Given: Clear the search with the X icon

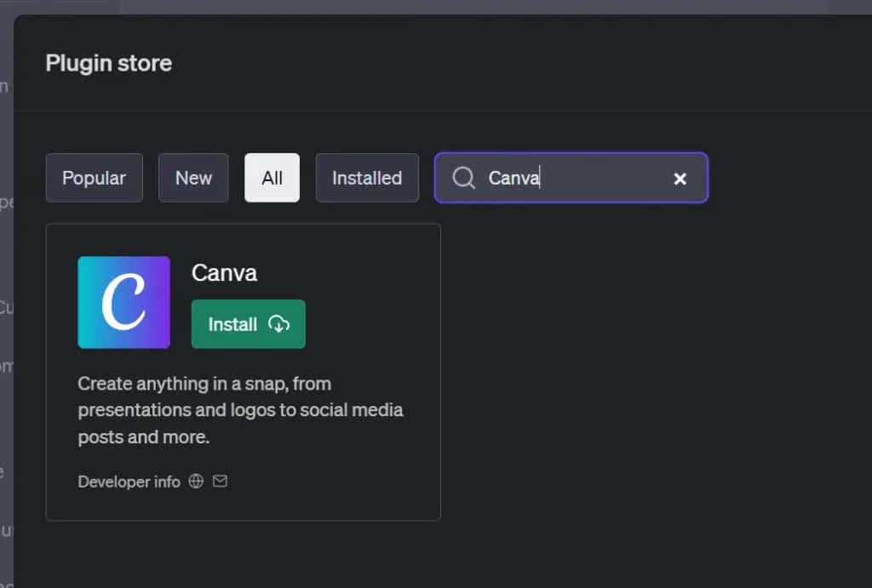Looking at the screenshot, I should click(680, 179).
